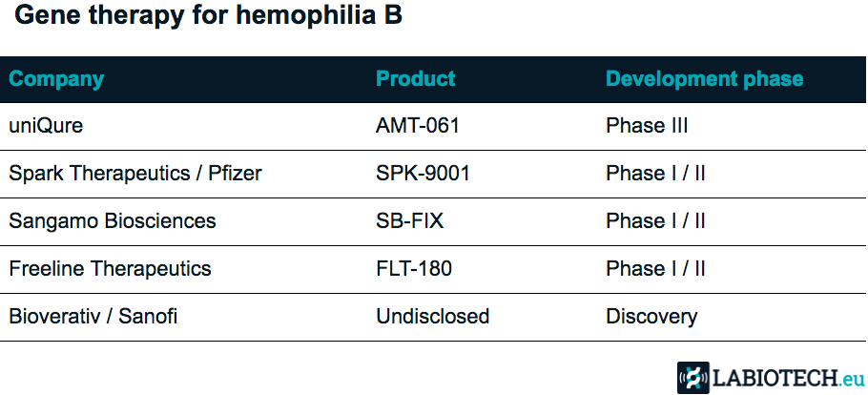Select the SPK-9001 product entry
Viewport: 868px width, 395px height.
tap(423, 174)
